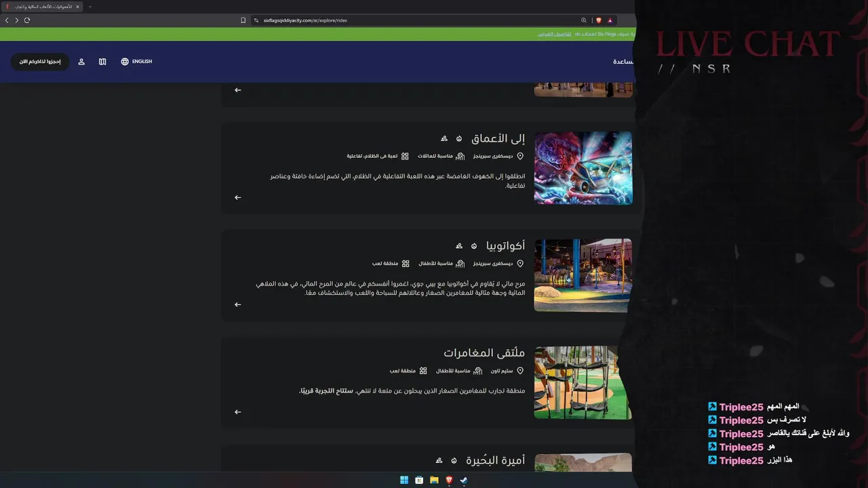Click the kids-suitable icon on أكواتوبيا card
The height and width of the screenshot is (488, 868).
tap(460, 263)
